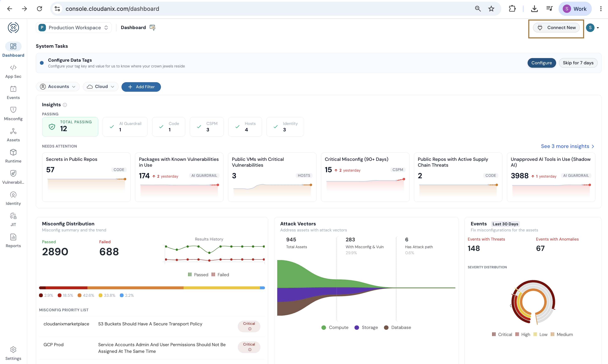Image resolution: width=608 pixels, height=364 pixels.
Task: Open the Assets sidebar icon
Action: (13, 131)
